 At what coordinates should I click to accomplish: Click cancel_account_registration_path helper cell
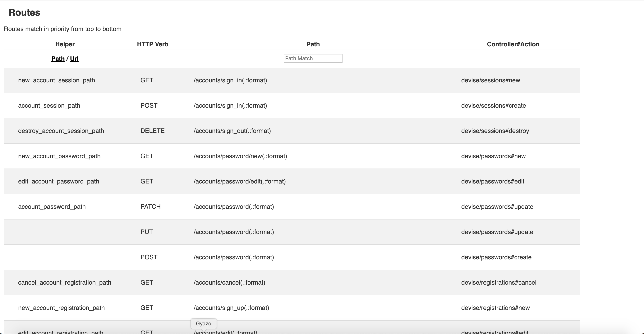(x=65, y=282)
